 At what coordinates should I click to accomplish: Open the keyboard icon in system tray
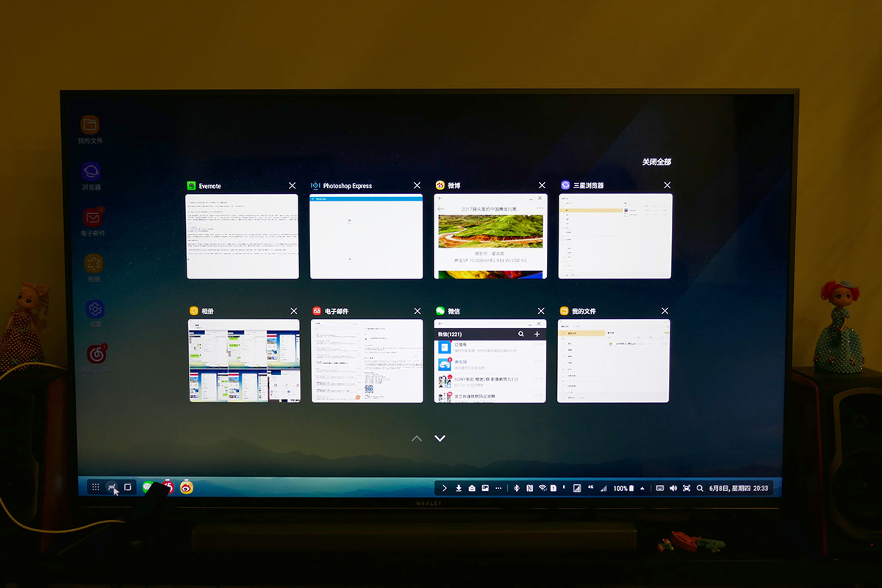tap(659, 488)
